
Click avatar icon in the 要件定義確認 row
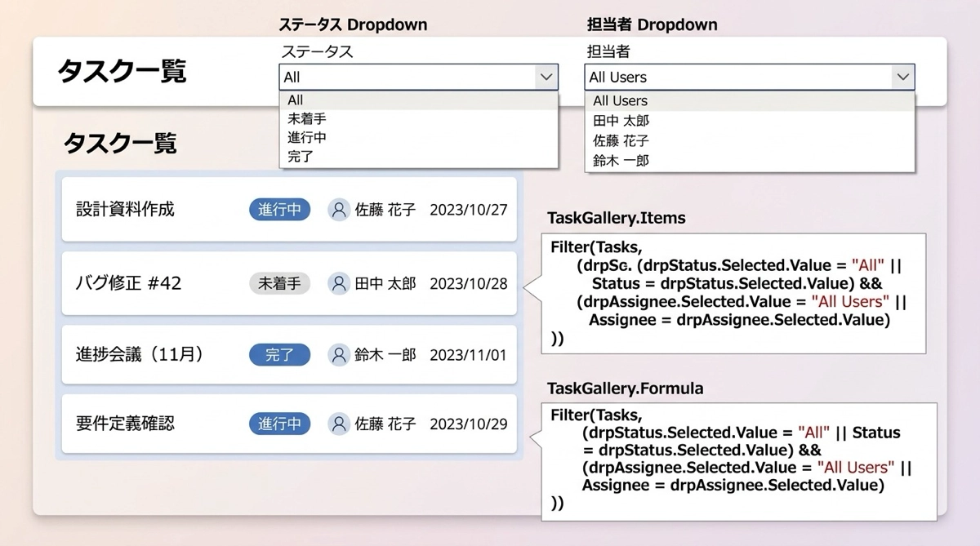[x=339, y=424]
